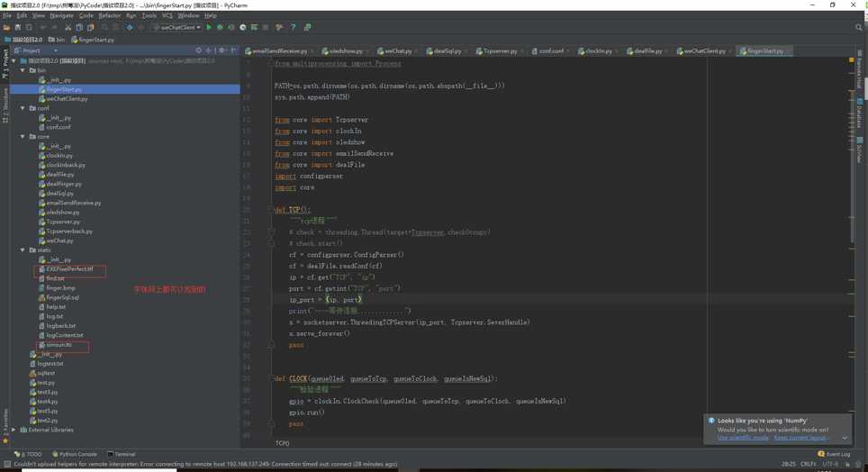Click Scroll from Source target icon
Screen dimensions: 868x472
199,50
